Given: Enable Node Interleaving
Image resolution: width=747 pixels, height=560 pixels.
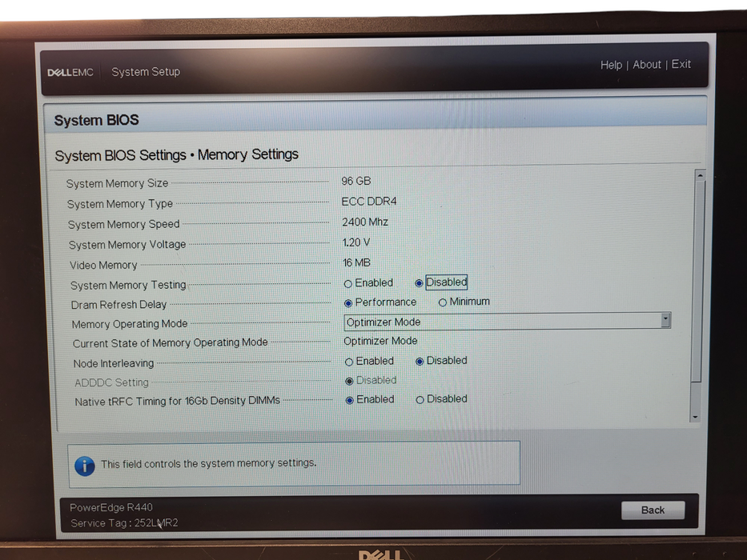Looking at the screenshot, I should click(349, 362).
